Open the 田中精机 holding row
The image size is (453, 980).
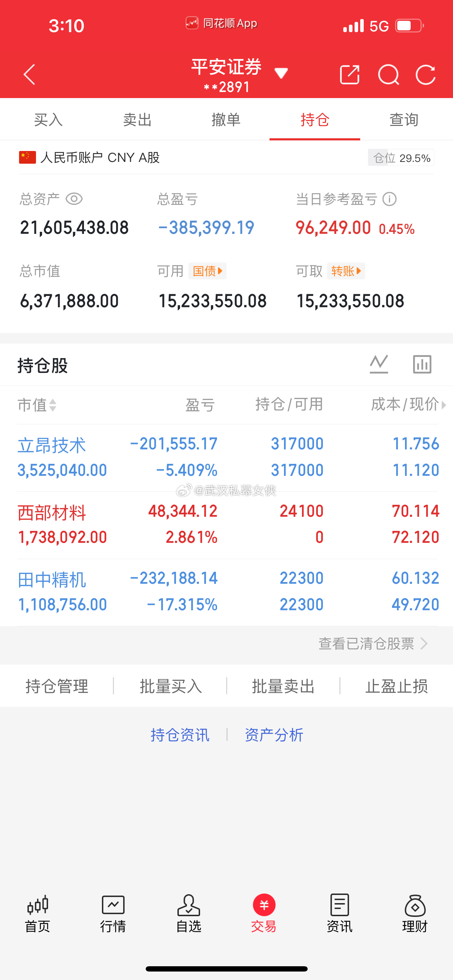(228, 592)
